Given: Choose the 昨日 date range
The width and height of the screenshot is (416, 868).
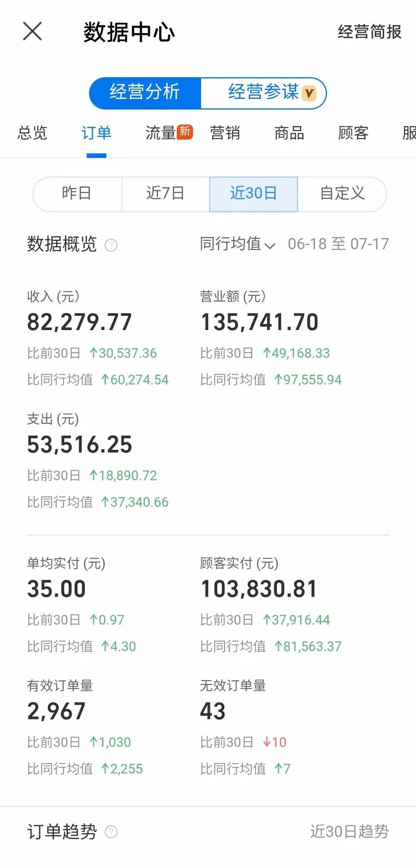Looking at the screenshot, I should [77, 194].
